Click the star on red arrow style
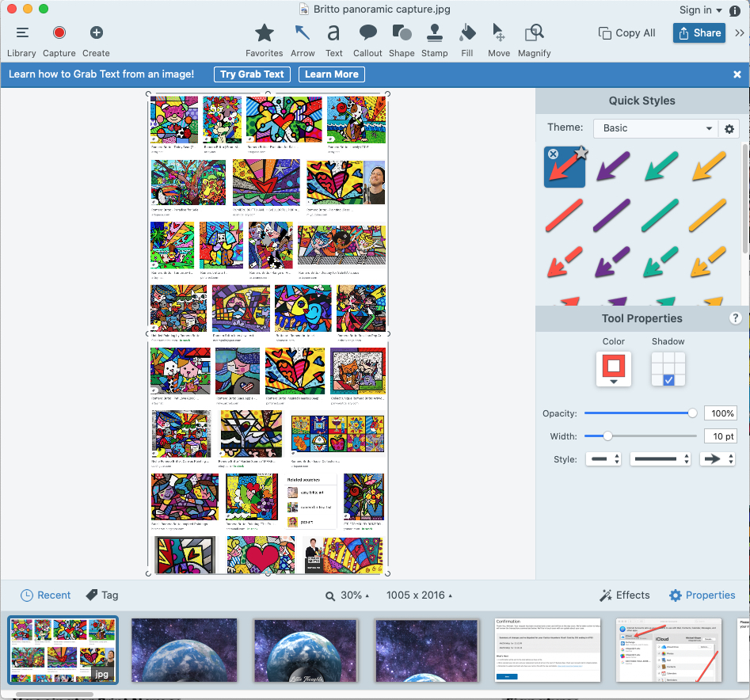The height and width of the screenshot is (700, 750). [x=581, y=153]
